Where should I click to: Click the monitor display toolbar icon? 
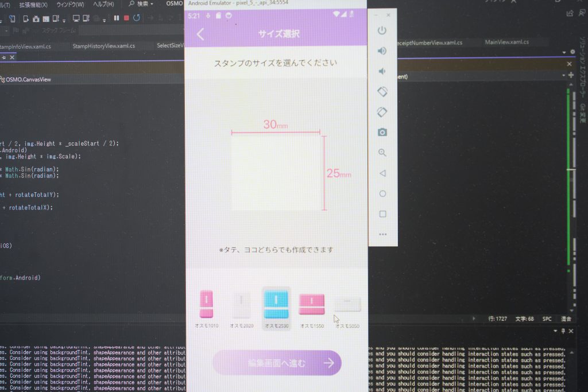coord(76,18)
